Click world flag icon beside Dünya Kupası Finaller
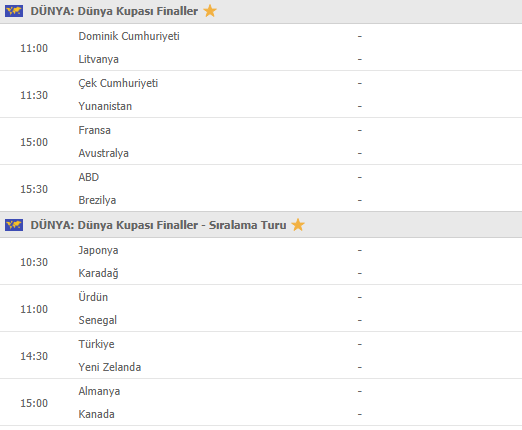Viewport: 522px width, 430px height. point(14,11)
